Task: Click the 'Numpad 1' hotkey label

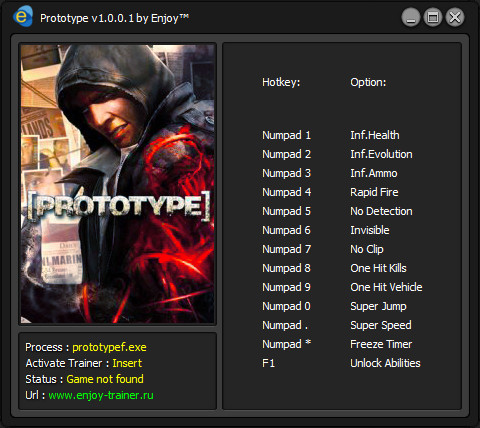Action: tap(286, 135)
